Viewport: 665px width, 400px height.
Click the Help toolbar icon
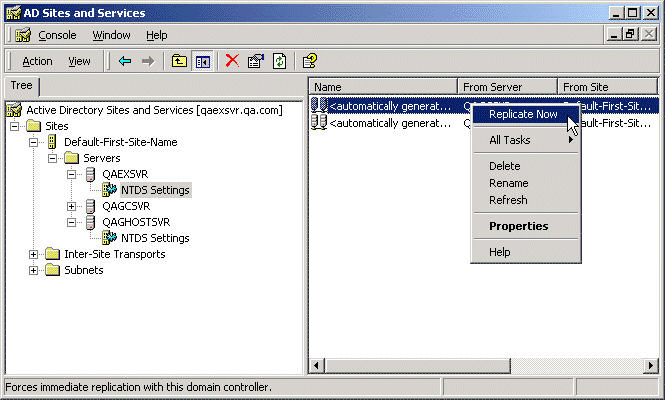coord(310,61)
